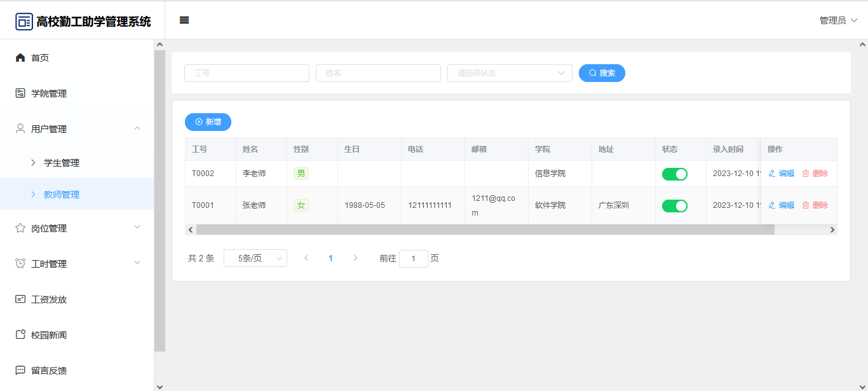Click the 留言反馈 chat icon

[20, 371]
